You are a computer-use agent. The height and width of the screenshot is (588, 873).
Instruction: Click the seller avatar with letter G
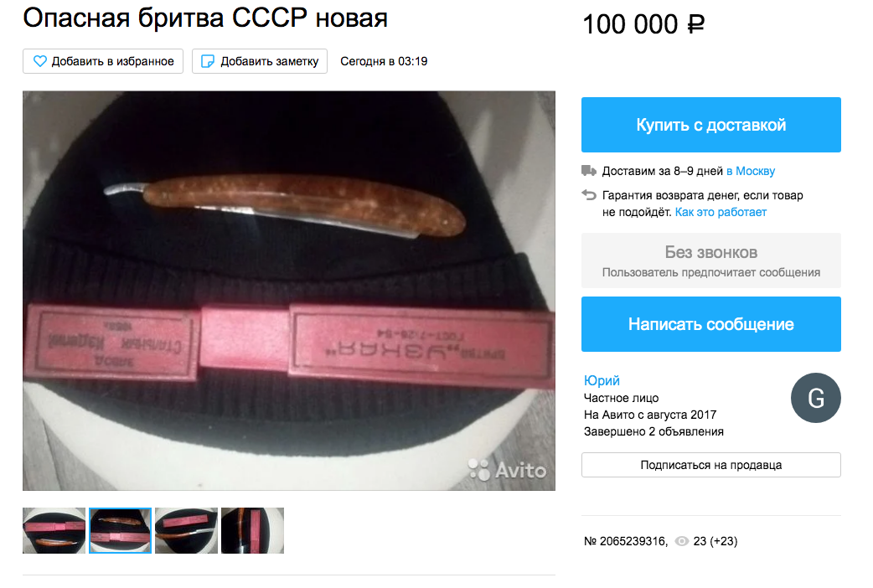coord(816,398)
